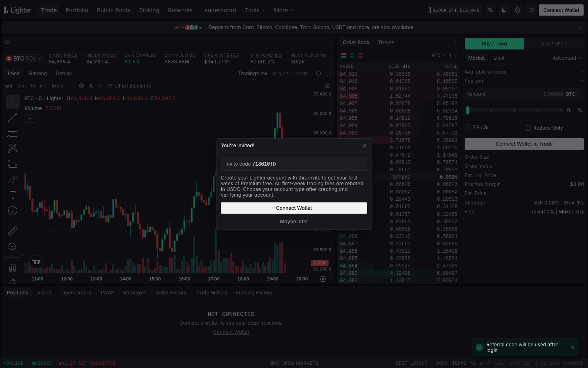588x368 pixels.
Task: Expand the More navigation dropdown
Action: tap(283, 10)
